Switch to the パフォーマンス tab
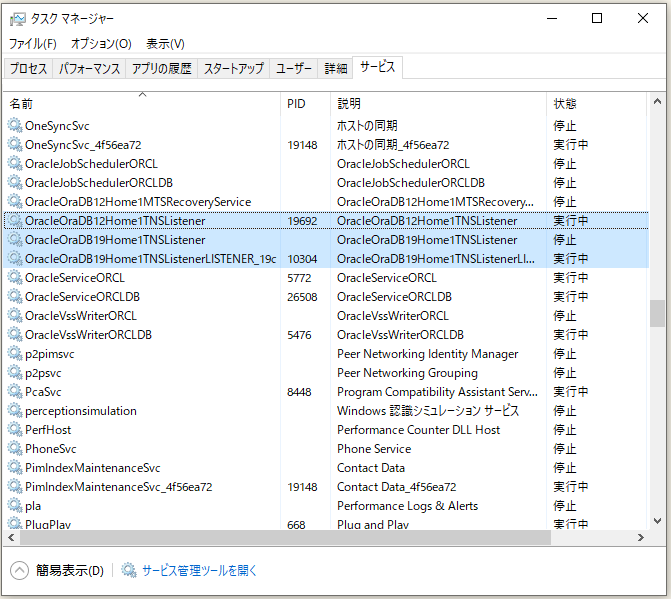The image size is (671, 599). 89,68
